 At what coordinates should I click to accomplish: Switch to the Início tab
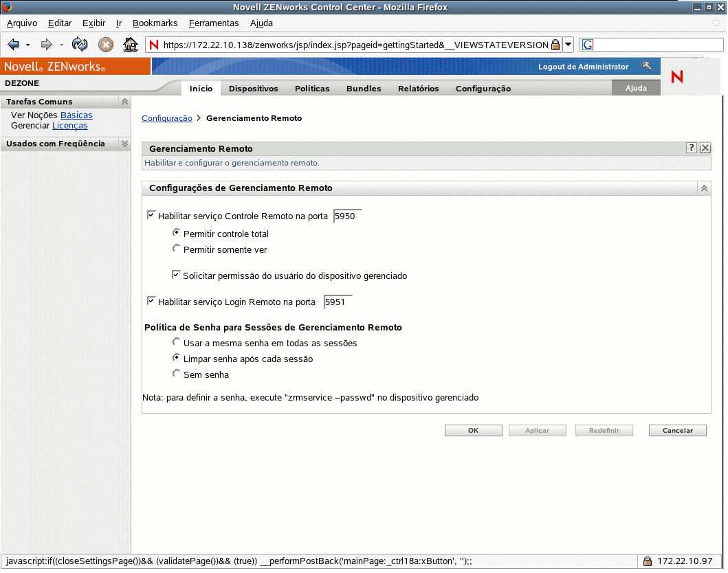[201, 88]
